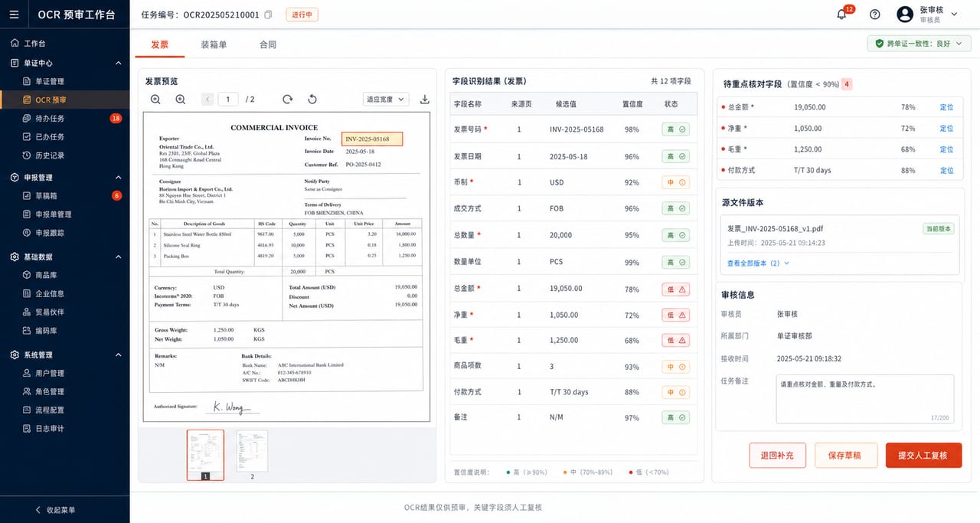The image size is (980, 523).
Task: Switch to the 发票 tab
Action: coord(160,44)
